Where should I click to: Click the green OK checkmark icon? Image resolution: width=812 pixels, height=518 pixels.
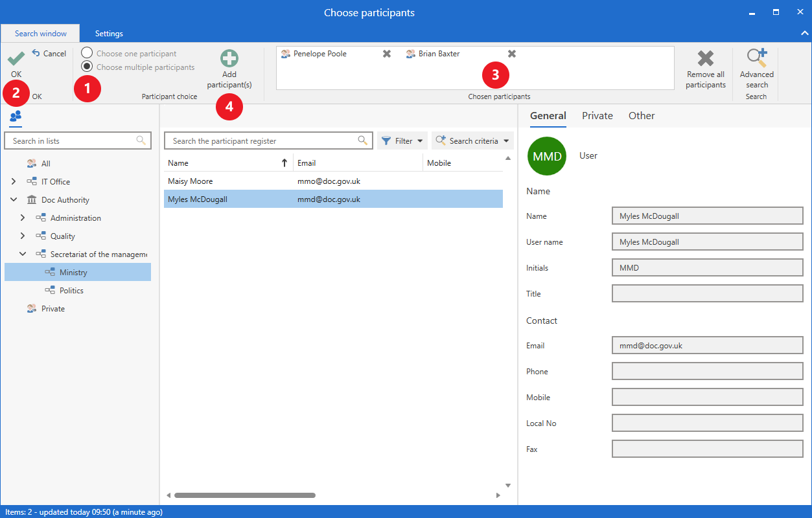pos(16,59)
